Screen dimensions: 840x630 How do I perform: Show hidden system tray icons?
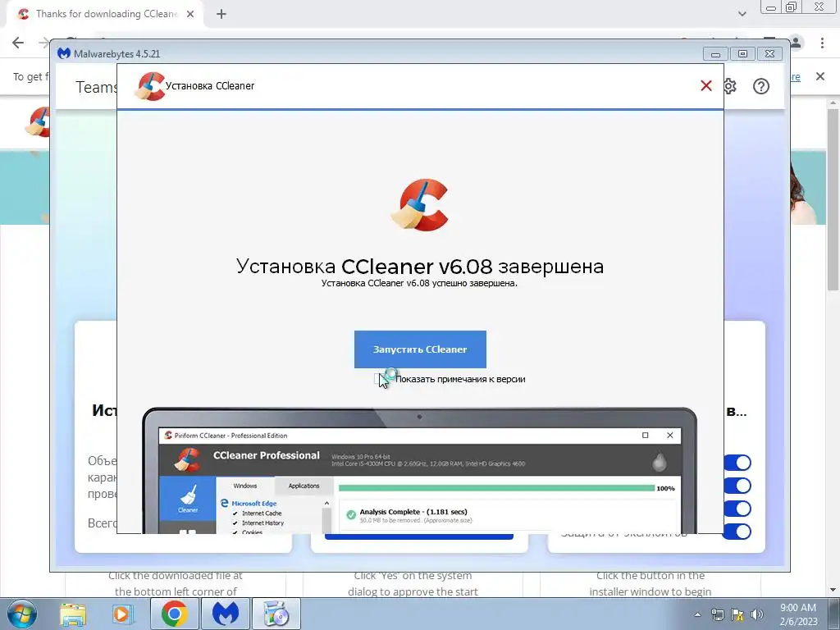click(697, 614)
